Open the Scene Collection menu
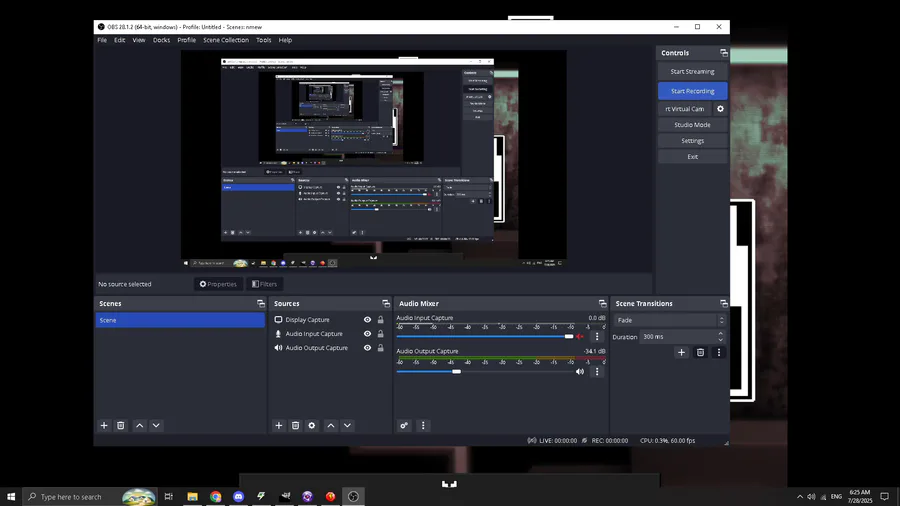Image resolution: width=900 pixels, height=506 pixels. [x=226, y=40]
